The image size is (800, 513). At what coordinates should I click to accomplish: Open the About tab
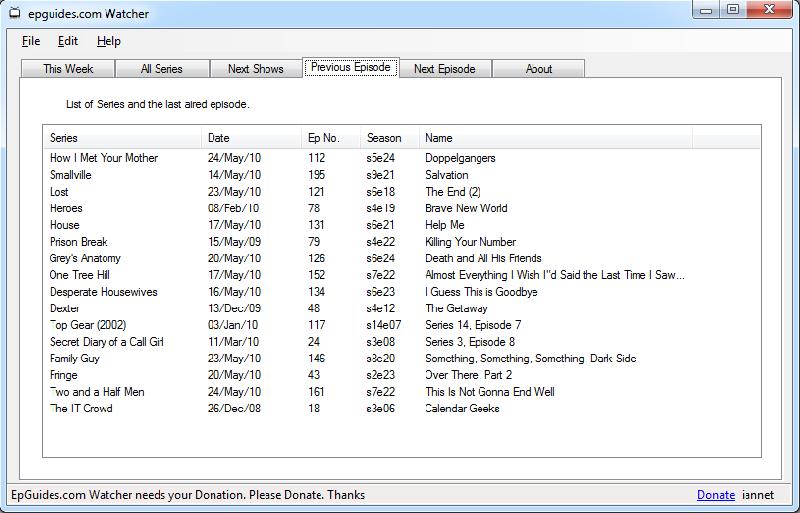pyautogui.click(x=539, y=69)
